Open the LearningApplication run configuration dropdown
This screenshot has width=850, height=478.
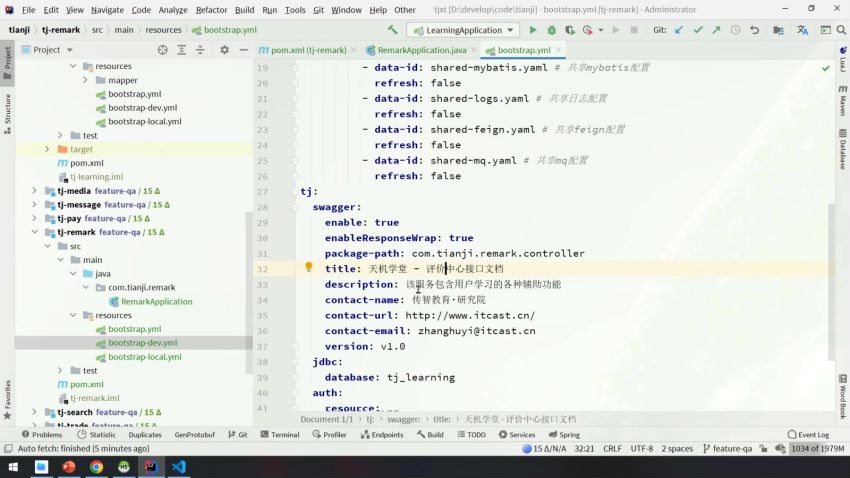[463, 30]
